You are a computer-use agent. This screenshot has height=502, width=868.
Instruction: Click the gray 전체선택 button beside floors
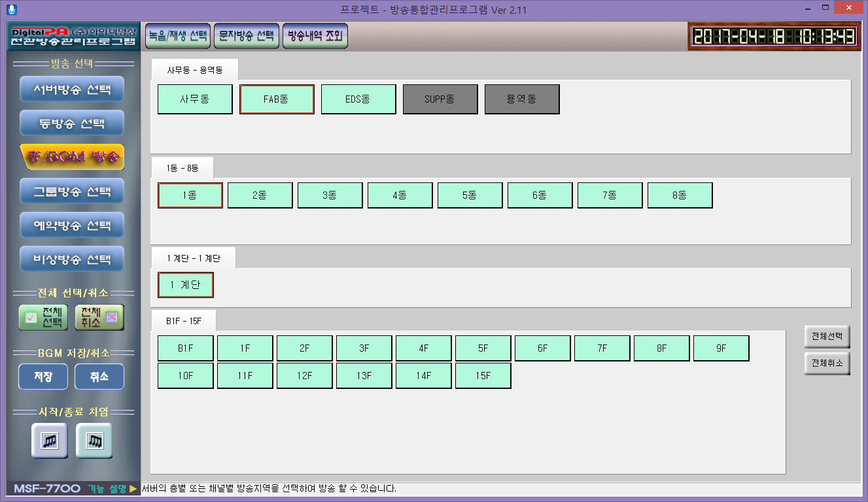pyautogui.click(x=827, y=337)
